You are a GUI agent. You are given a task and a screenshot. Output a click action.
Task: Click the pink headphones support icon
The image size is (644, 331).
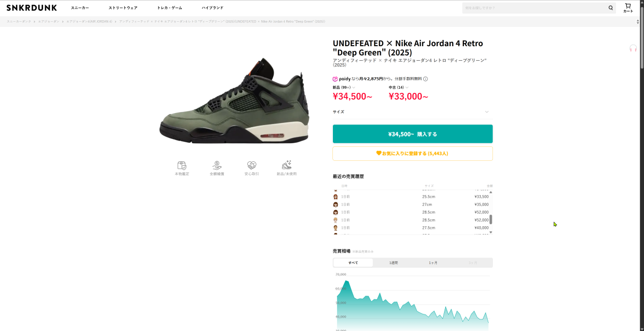pyautogui.click(x=633, y=48)
